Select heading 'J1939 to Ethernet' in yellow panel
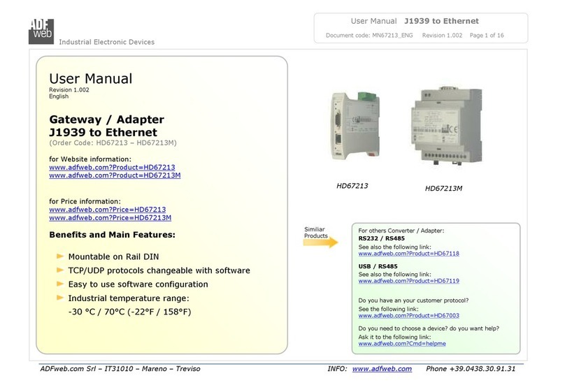The width and height of the screenshot is (565, 392). (x=103, y=133)
